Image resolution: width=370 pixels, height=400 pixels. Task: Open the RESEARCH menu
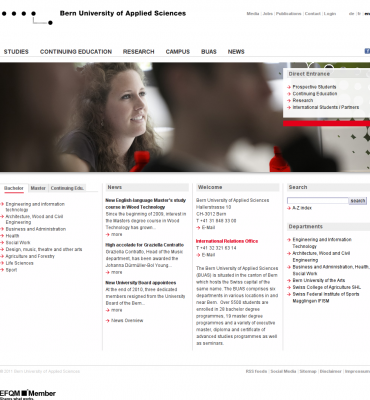138,52
